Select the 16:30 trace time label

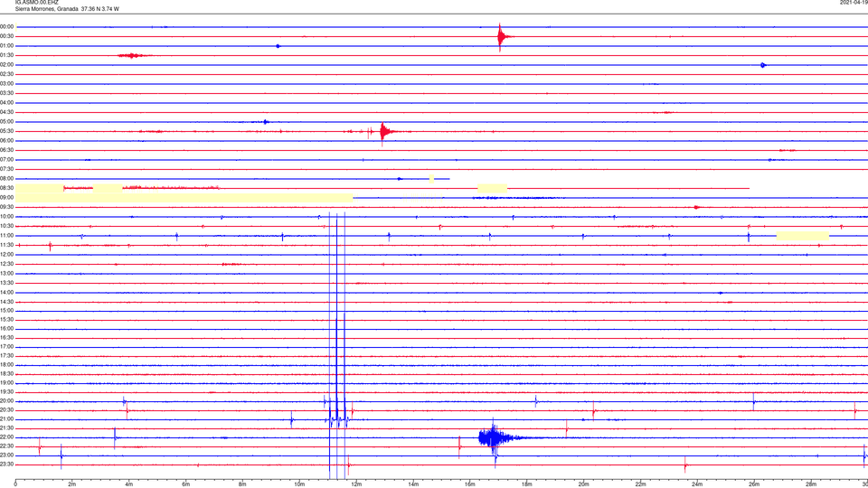click(x=7, y=337)
